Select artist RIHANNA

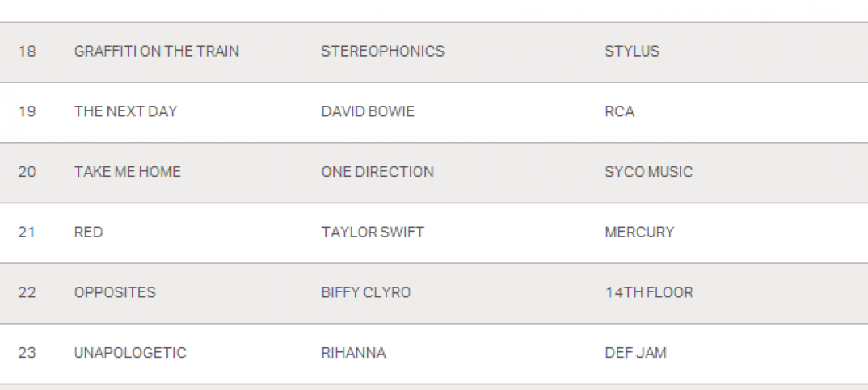(353, 353)
